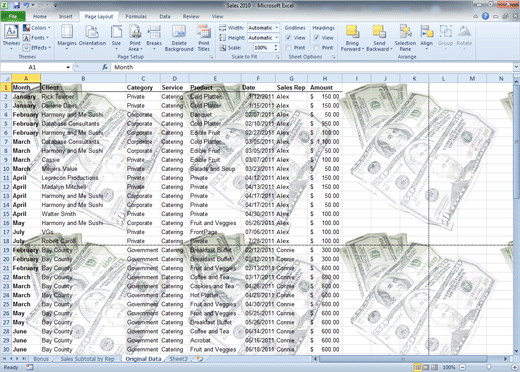
Task: Open the theme Colors dropdown
Action: click(x=37, y=28)
